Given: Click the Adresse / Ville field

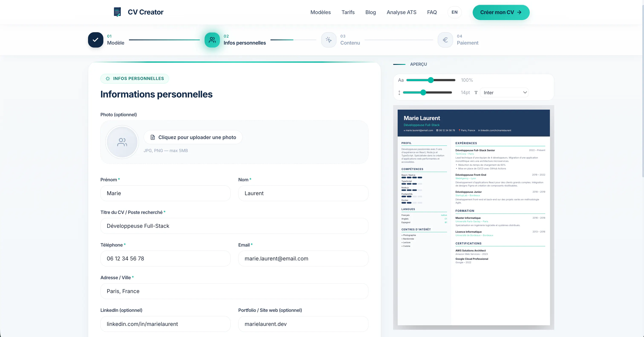Looking at the screenshot, I should pos(234,291).
